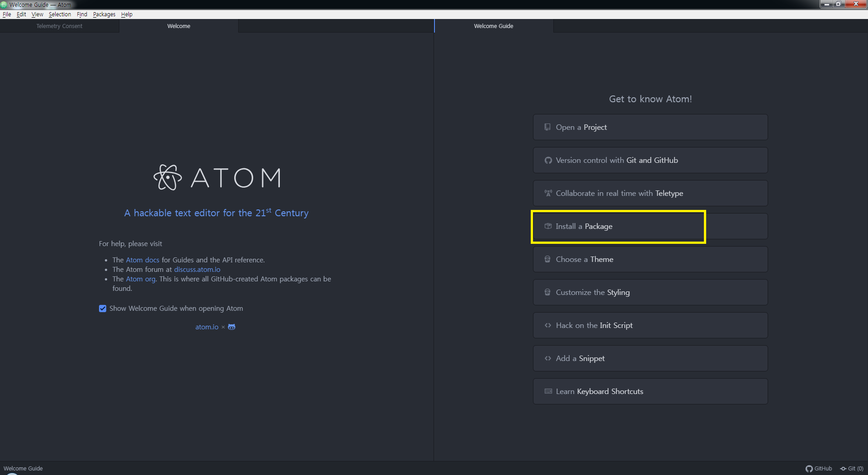Select the Welcome tab

pos(179,26)
